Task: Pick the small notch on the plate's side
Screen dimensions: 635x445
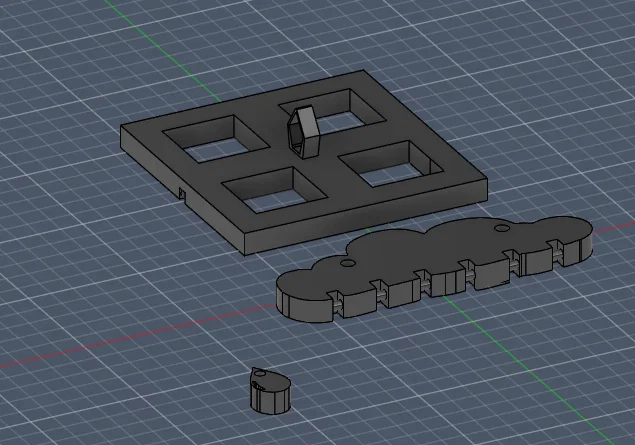Action: [x=183, y=195]
